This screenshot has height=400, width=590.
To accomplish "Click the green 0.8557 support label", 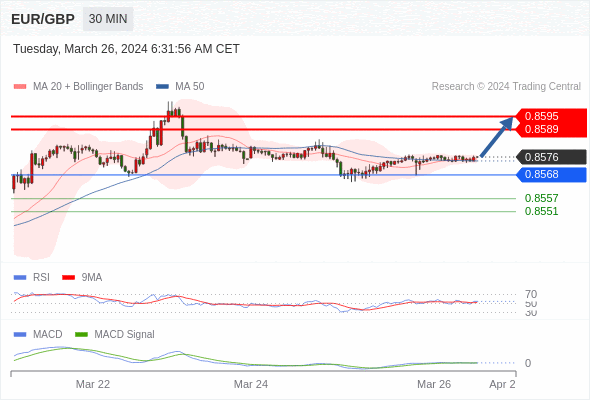I will [541, 198].
